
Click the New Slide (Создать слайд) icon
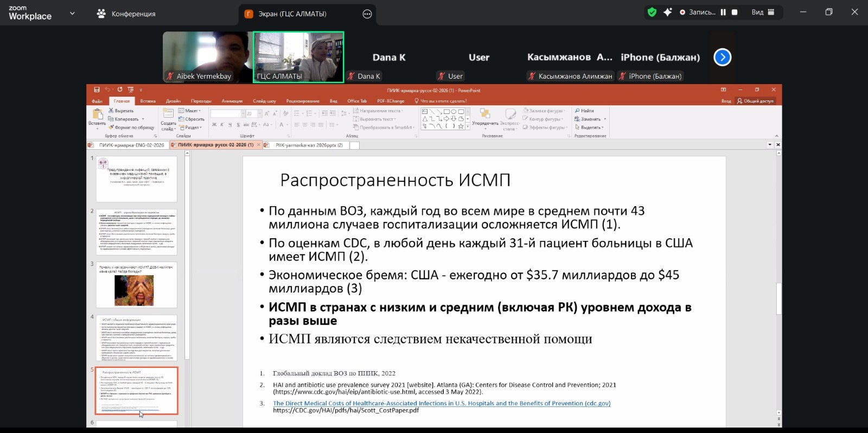[x=168, y=114]
